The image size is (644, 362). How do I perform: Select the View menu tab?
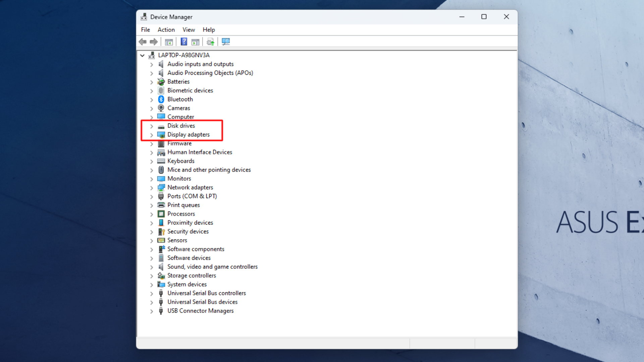(189, 29)
